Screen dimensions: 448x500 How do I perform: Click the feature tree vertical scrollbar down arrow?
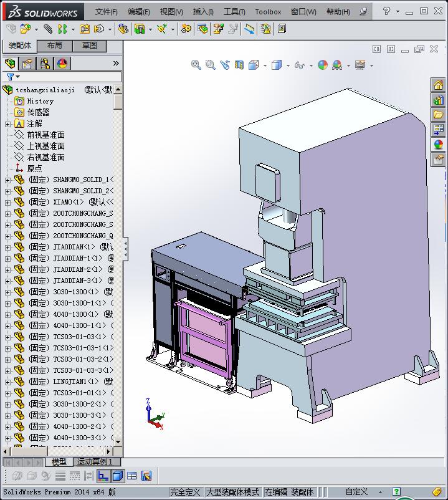[x=118, y=441]
